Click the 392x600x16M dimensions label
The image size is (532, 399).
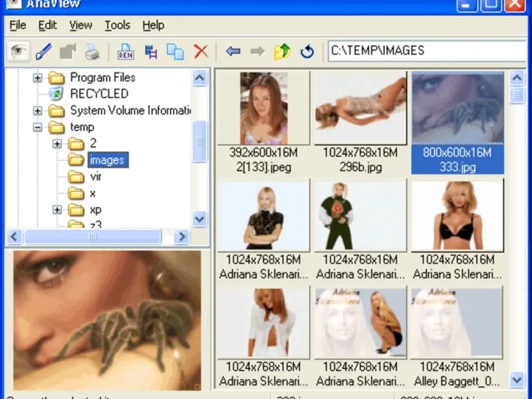pyautogui.click(x=263, y=153)
